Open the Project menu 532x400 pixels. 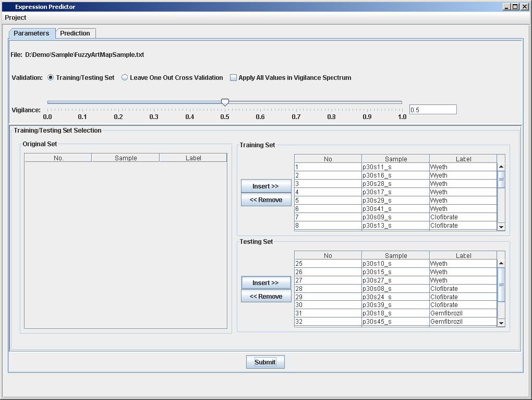pyautogui.click(x=15, y=18)
